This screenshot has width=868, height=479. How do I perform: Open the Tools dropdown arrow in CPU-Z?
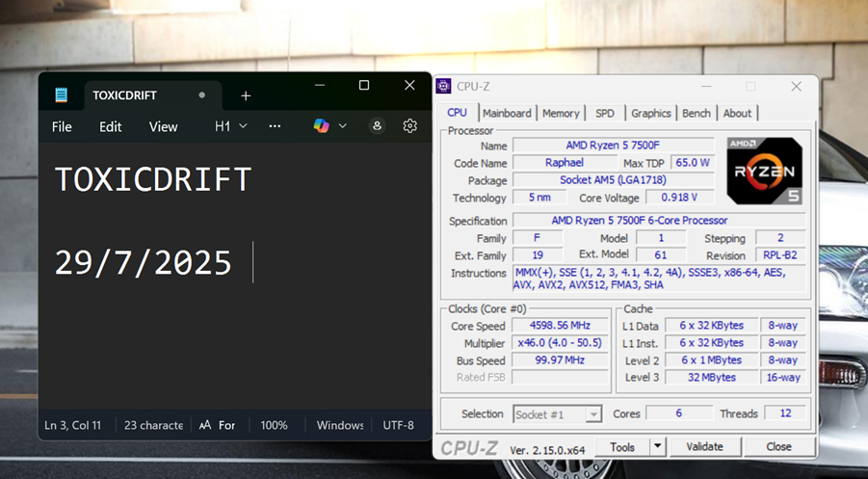point(657,447)
